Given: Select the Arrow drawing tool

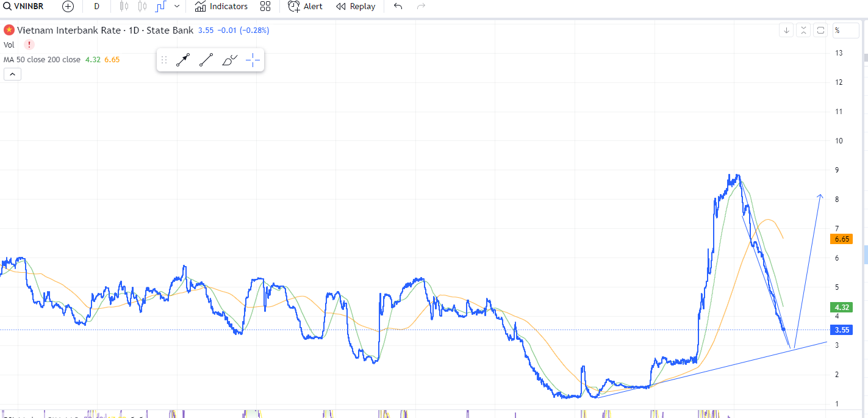Looking at the screenshot, I should 183,60.
